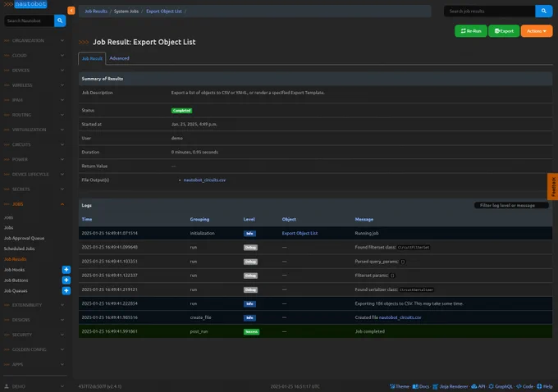
Task: Click the Nautobot logo
Action: pos(25,4)
